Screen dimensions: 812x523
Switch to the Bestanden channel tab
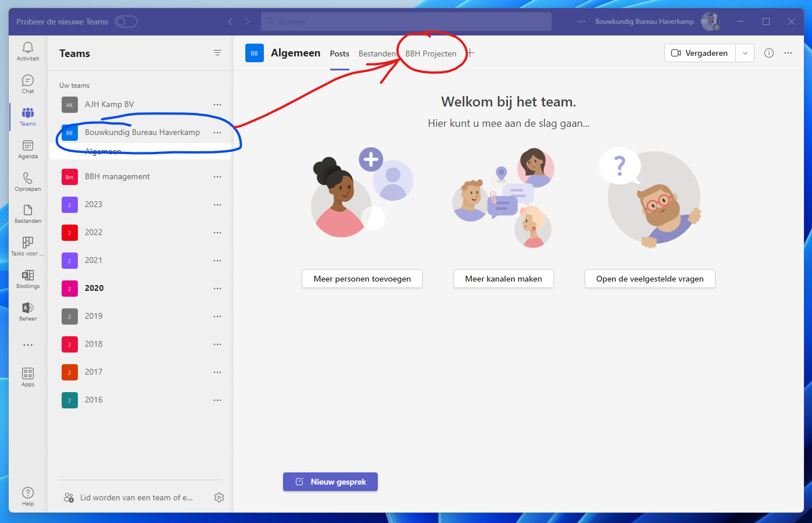point(377,54)
